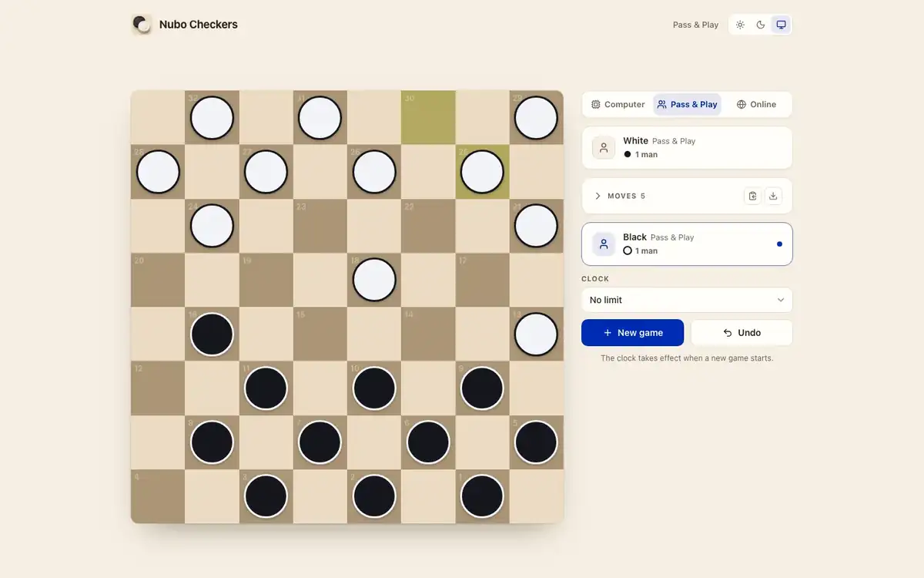
Task: Click empty square 23
Action: click(320, 226)
